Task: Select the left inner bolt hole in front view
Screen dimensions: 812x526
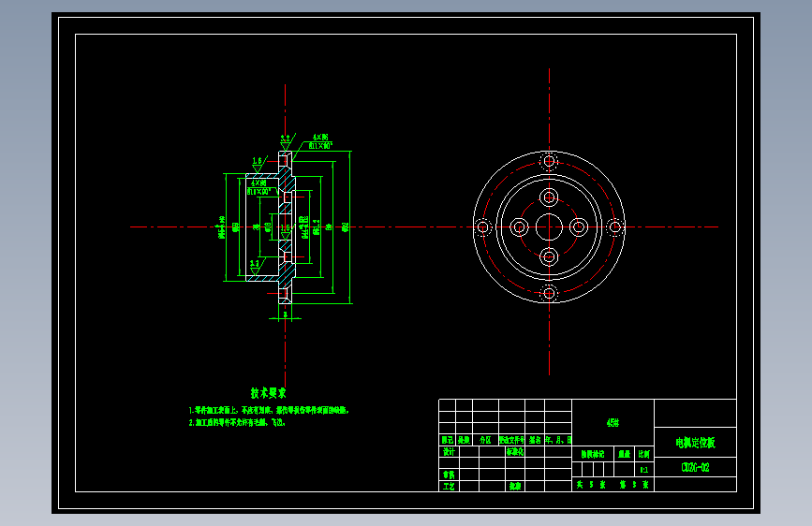Action: pos(519,226)
